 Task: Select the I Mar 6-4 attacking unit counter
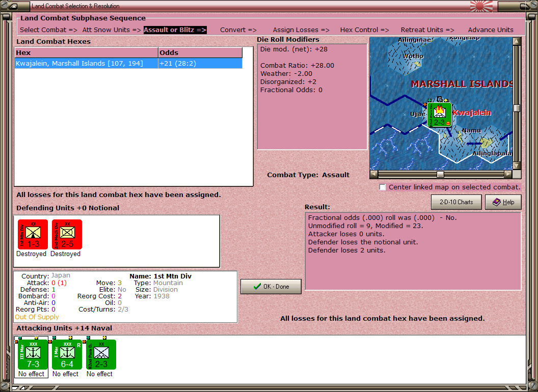(x=67, y=355)
